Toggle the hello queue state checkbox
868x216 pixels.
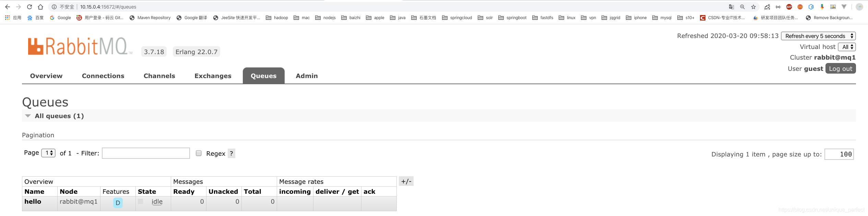(141, 201)
